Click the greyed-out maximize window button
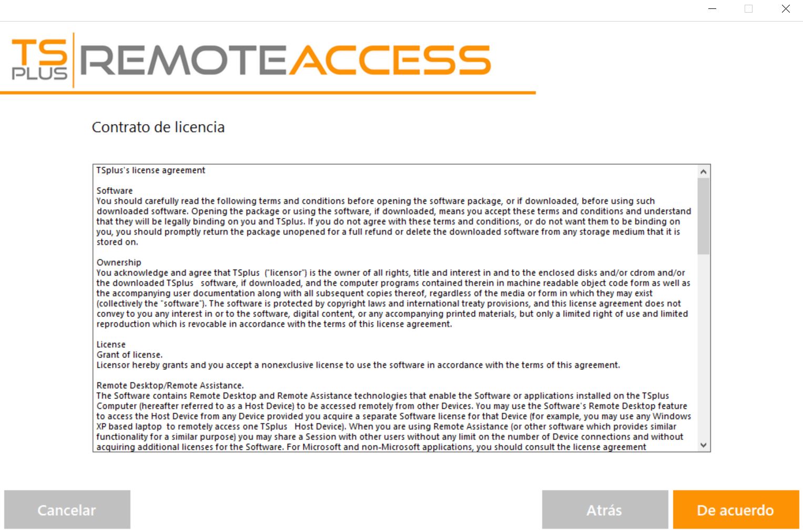 748,9
